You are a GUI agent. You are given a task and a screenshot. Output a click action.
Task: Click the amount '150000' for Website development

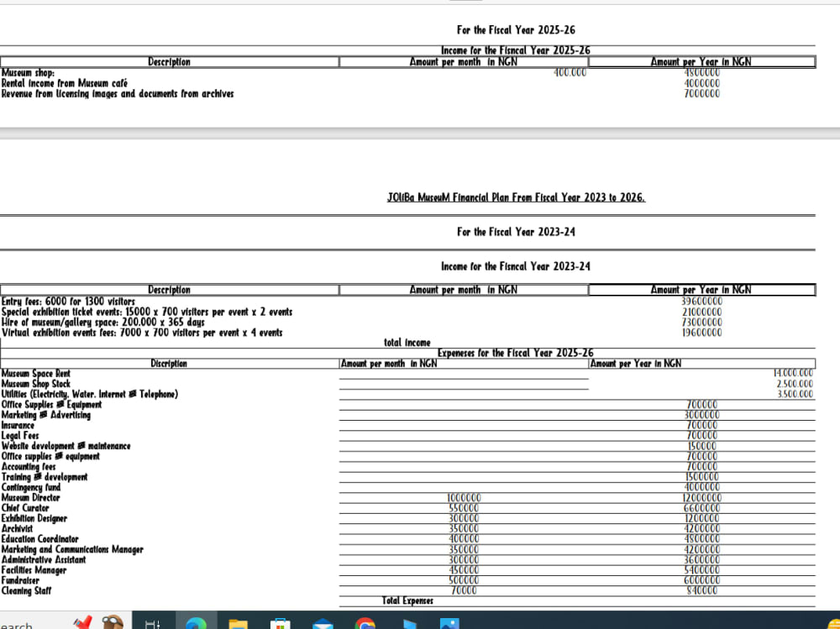pos(701,446)
